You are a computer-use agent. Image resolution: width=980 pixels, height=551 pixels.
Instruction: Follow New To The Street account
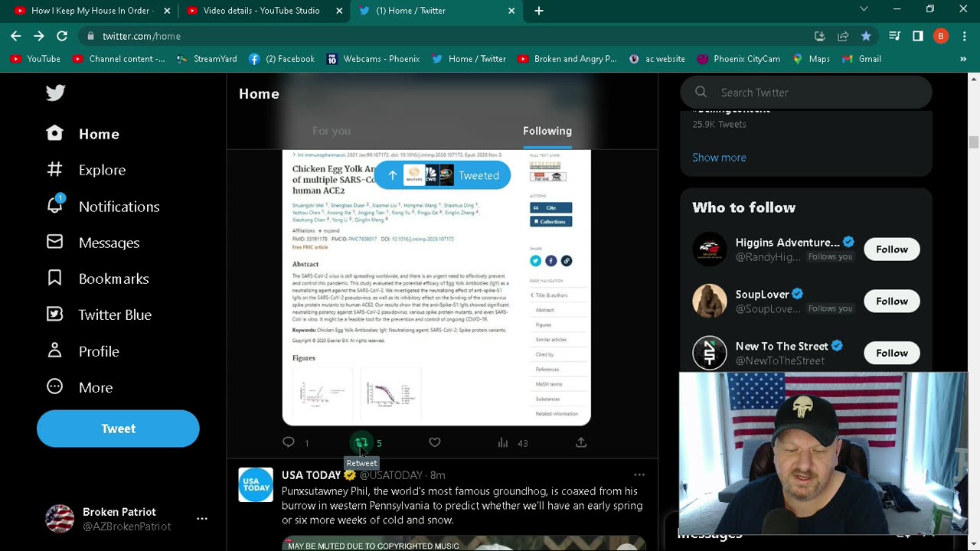tap(892, 353)
